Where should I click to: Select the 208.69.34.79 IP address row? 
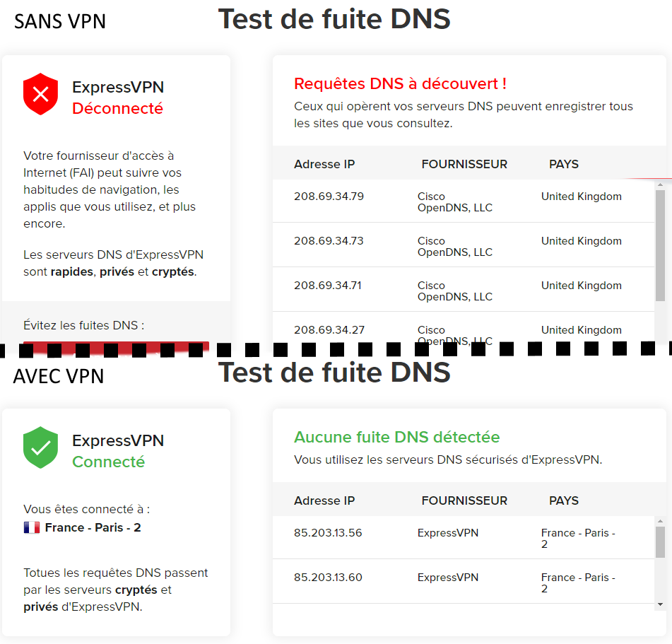click(464, 201)
